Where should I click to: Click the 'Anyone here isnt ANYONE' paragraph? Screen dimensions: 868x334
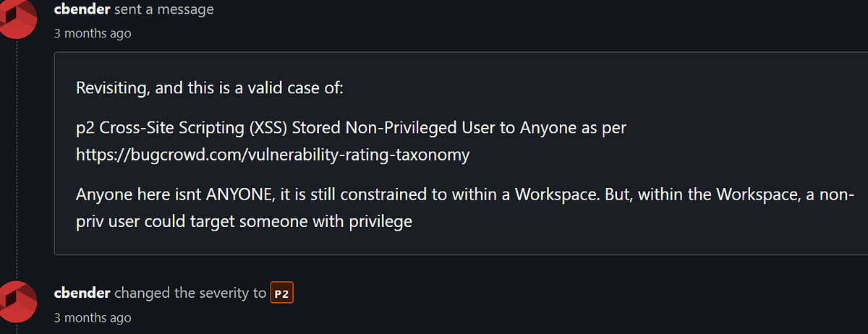pyautogui.click(x=466, y=208)
